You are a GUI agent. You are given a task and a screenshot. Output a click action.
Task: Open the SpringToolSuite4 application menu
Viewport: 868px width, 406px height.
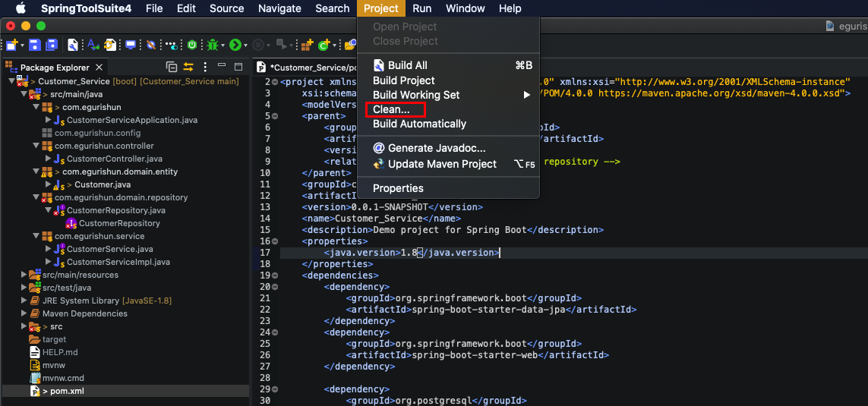pyautogui.click(x=86, y=8)
